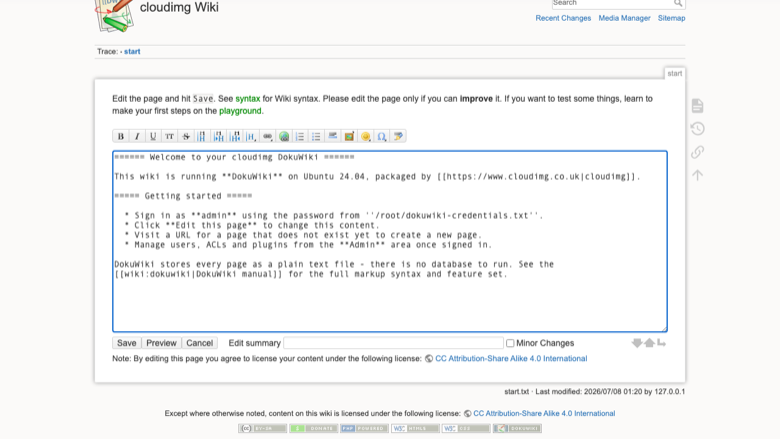This screenshot has height=439, width=780.
Task: Click into Edit summary field
Action: point(393,343)
